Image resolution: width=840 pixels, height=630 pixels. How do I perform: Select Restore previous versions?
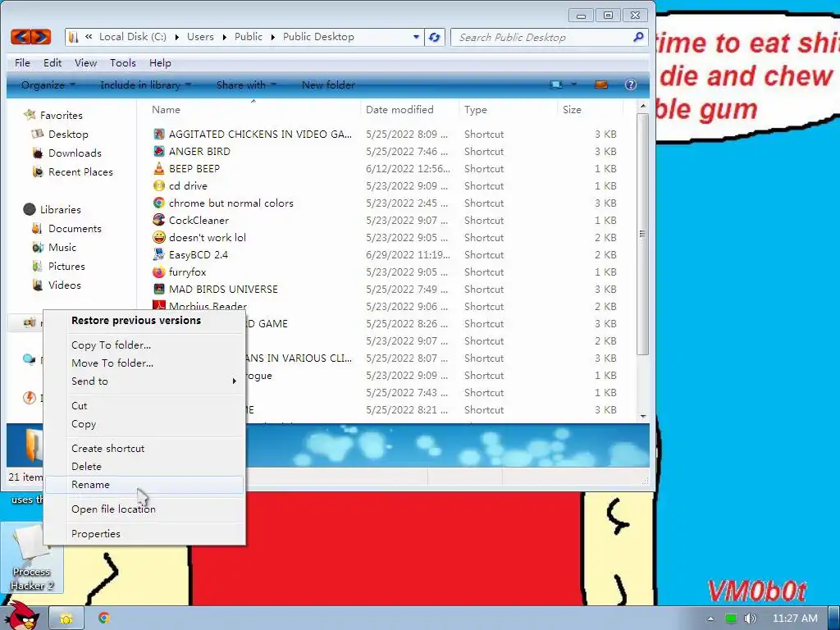(144, 321)
